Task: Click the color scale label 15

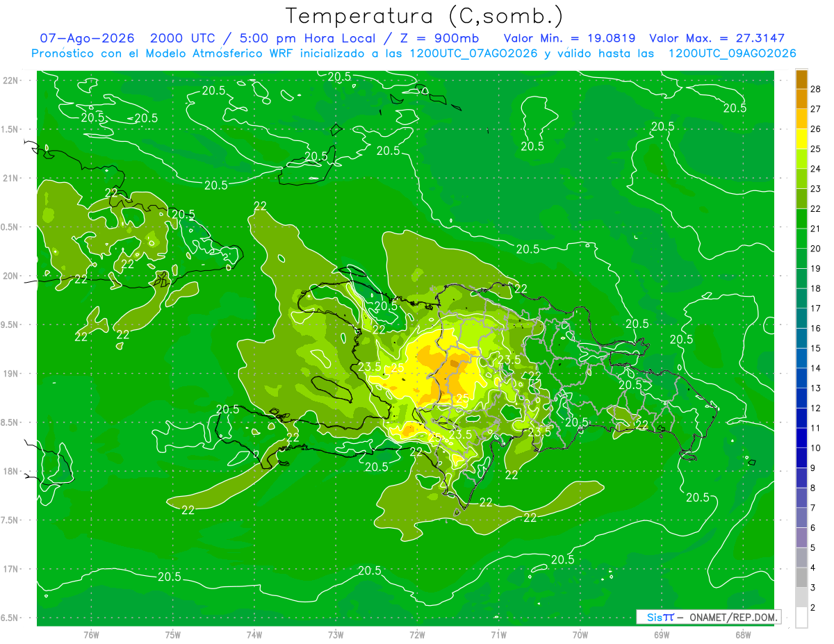Action: click(816, 348)
